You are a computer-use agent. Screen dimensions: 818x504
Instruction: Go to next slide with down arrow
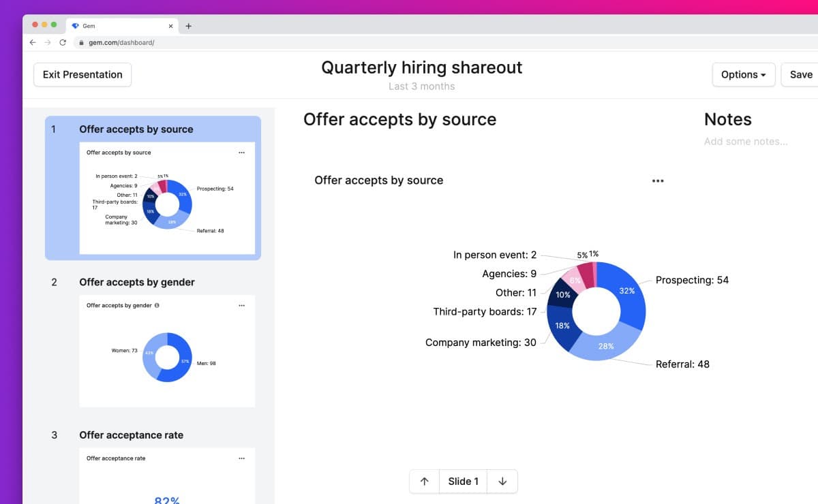(x=502, y=482)
